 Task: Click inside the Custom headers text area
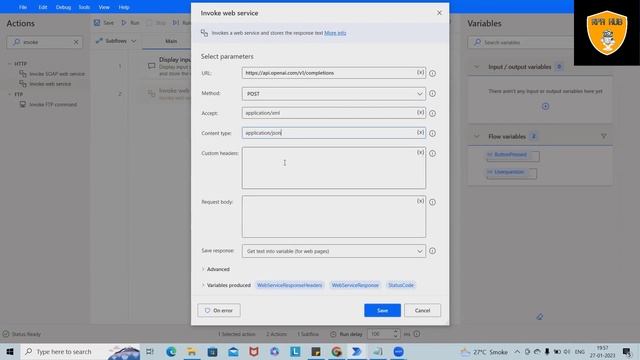pyautogui.click(x=333, y=168)
